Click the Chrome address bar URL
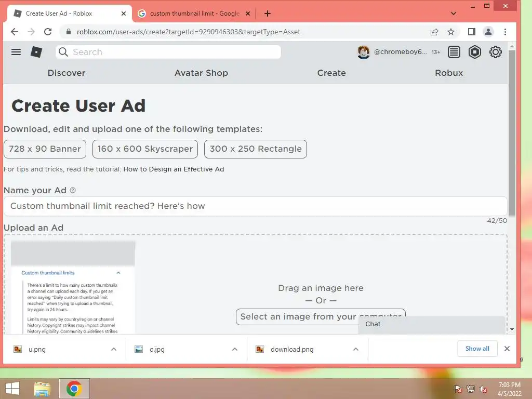The image size is (532, 399). [x=188, y=32]
